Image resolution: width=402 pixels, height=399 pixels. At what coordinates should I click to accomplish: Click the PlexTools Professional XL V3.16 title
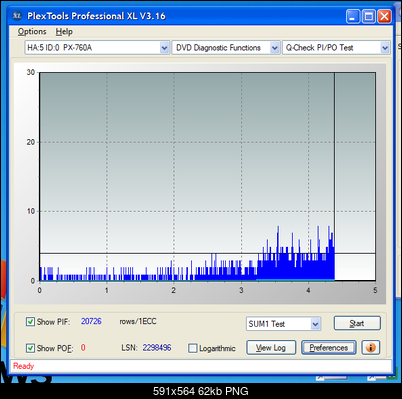click(96, 16)
